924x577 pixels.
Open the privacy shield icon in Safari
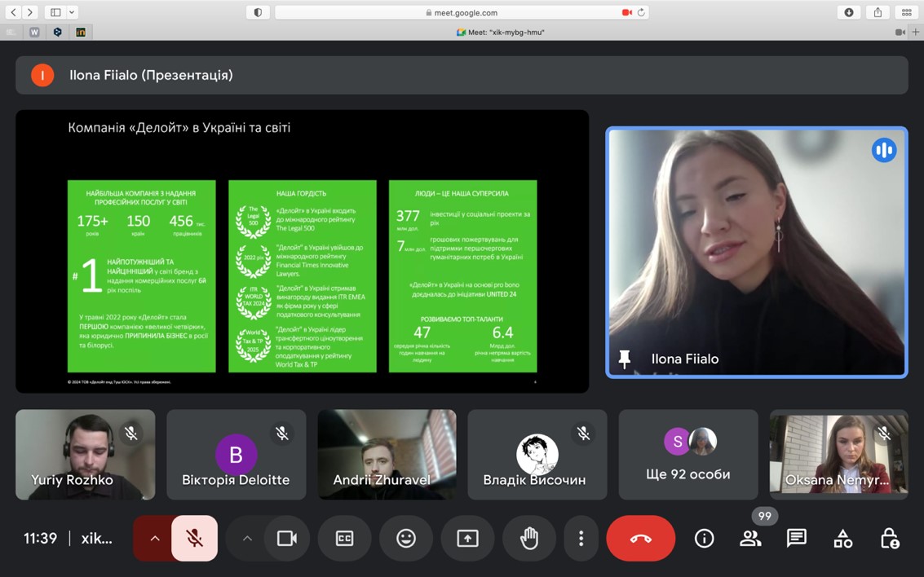click(x=258, y=12)
